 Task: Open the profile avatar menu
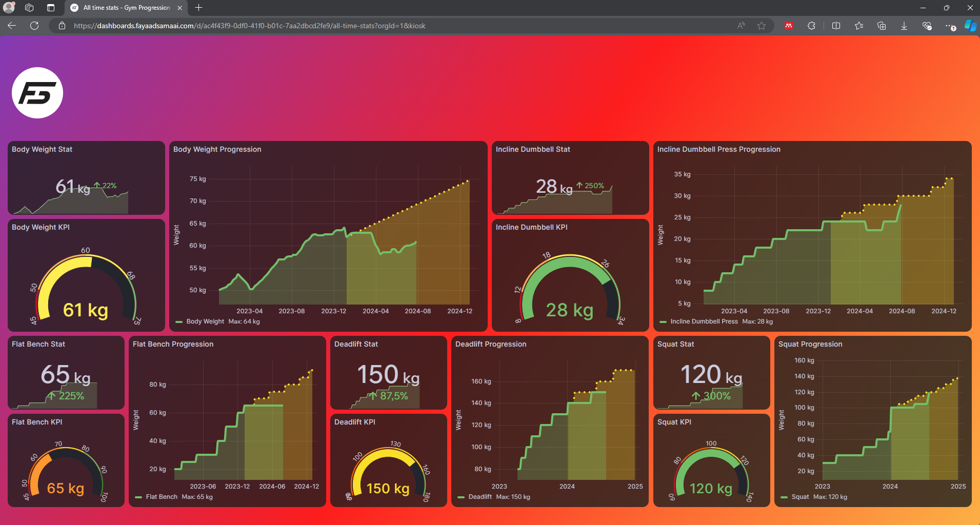tap(9, 8)
